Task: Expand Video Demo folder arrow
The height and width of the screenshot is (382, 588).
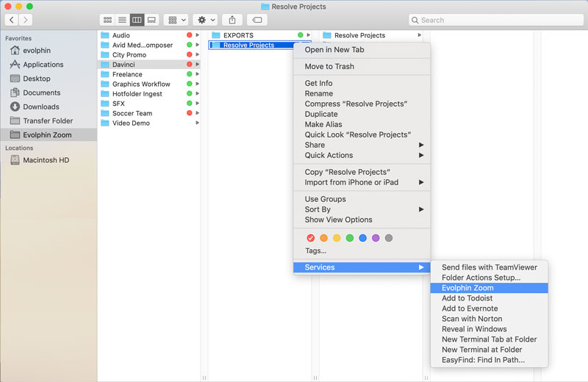Action: pos(197,123)
